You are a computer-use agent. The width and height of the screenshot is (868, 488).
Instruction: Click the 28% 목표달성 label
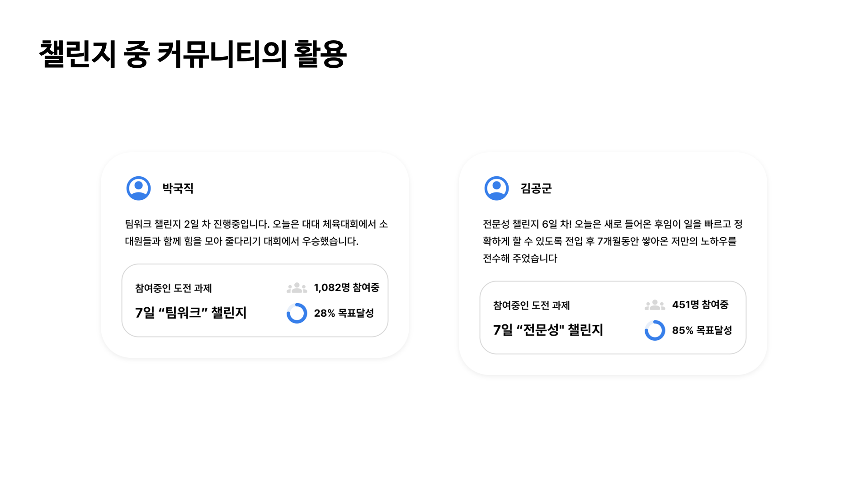click(344, 313)
